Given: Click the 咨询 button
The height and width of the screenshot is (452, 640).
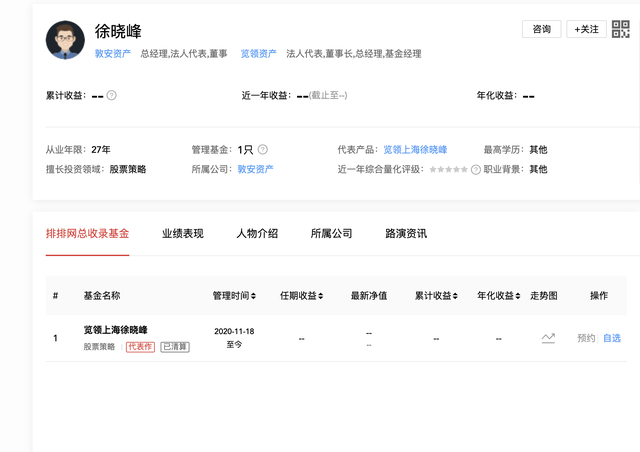Looking at the screenshot, I should click(x=541, y=30).
